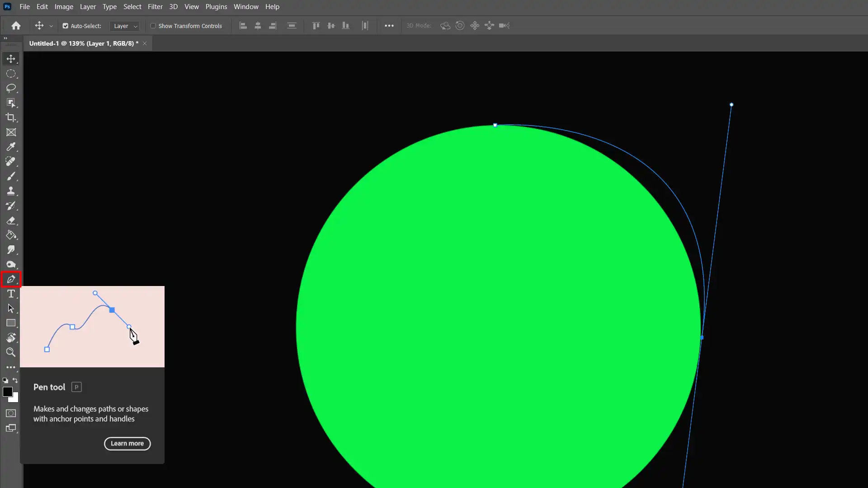
Task: Toggle the Auto-Select checkbox
Action: pos(66,26)
